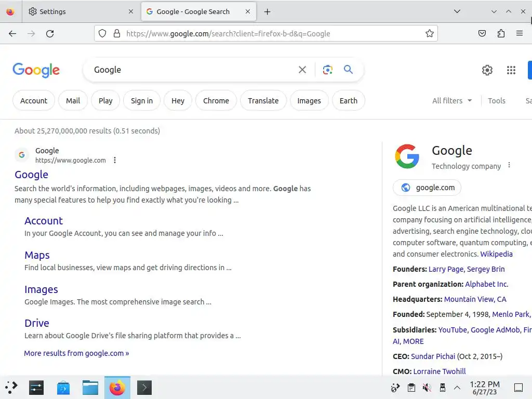Open removable devices tray icon
This screenshot has height=399, width=532.
(443, 388)
